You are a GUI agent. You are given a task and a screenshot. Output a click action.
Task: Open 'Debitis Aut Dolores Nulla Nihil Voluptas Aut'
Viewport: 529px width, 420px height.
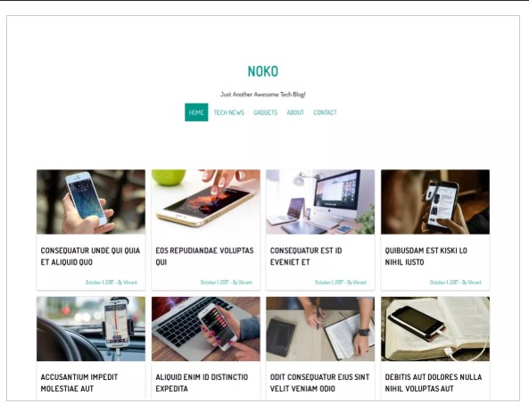[x=434, y=383]
